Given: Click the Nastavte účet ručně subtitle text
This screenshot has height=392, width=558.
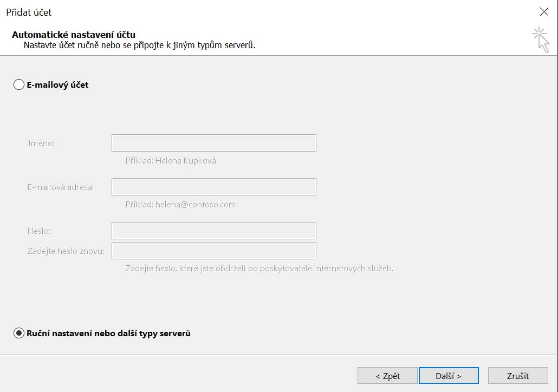Looking at the screenshot, I should (x=139, y=45).
